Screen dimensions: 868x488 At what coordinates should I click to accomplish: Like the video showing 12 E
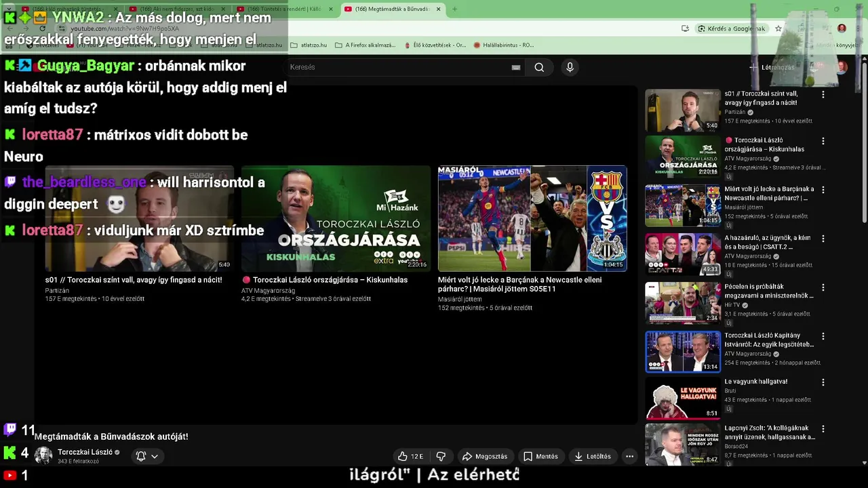click(x=411, y=456)
